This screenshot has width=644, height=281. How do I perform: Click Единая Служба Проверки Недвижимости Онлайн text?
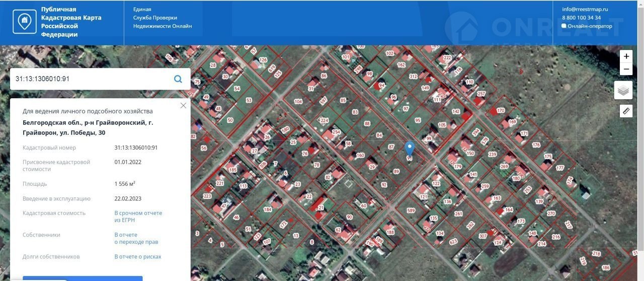162,18
